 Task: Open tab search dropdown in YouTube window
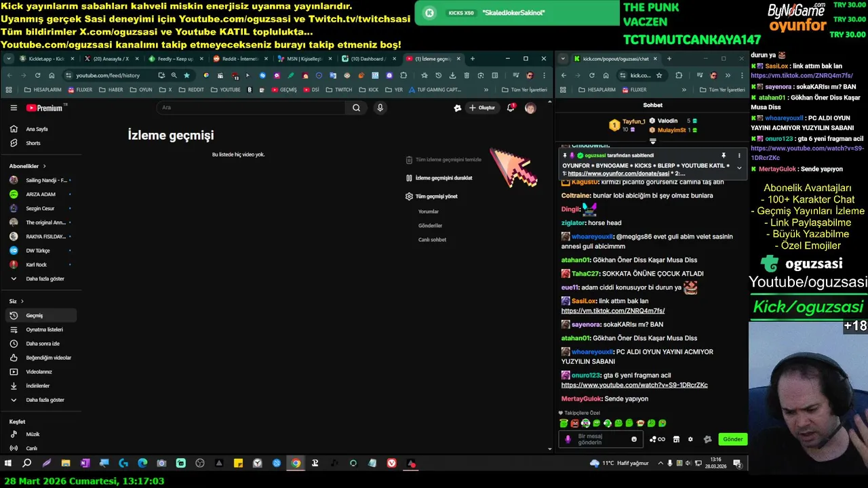coord(9,59)
